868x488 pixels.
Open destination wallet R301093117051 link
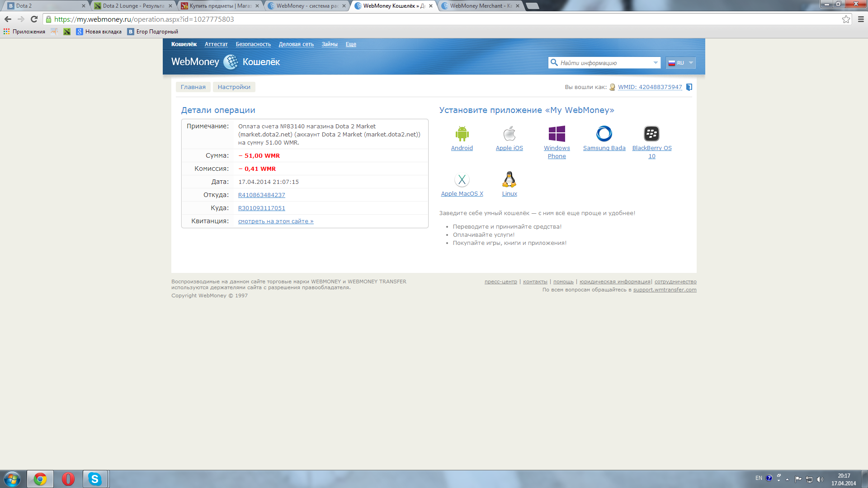click(x=262, y=208)
